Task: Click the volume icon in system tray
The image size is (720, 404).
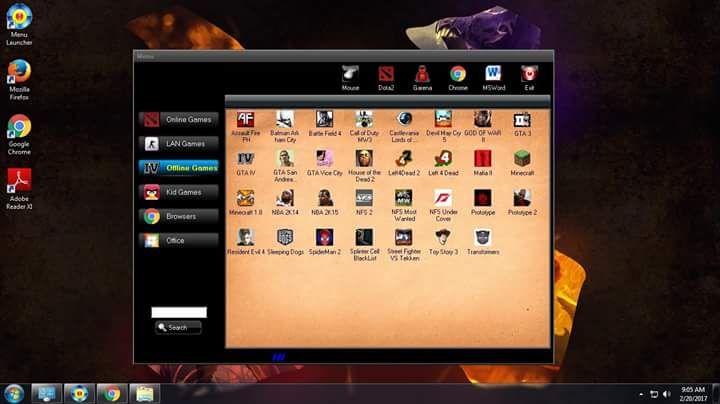Action: click(667, 394)
